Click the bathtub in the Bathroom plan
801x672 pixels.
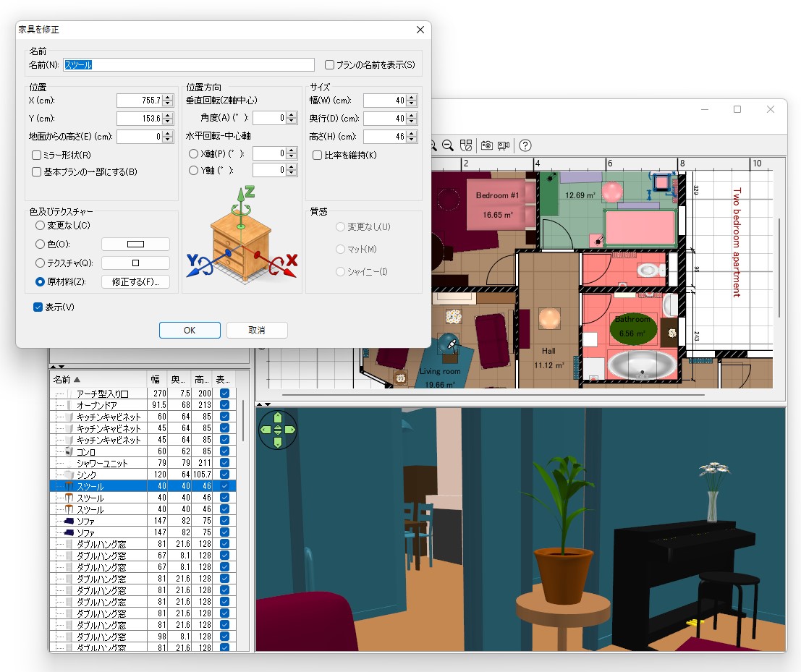642,365
